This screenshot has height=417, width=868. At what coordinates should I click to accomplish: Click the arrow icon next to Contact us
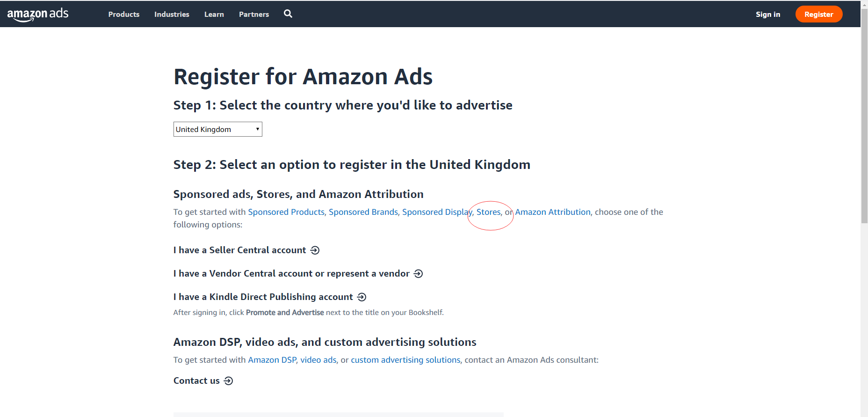(x=228, y=381)
